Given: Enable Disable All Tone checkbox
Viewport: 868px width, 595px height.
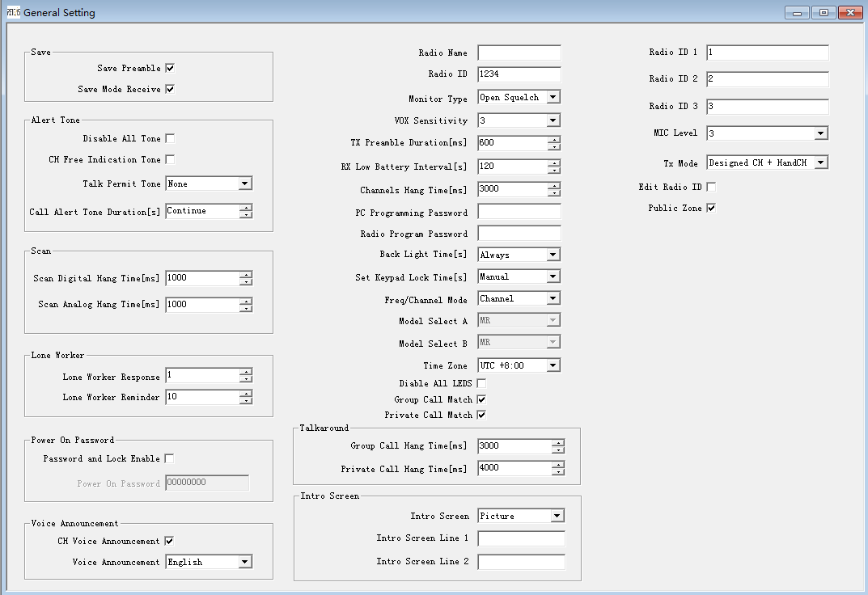Looking at the screenshot, I should point(170,139).
